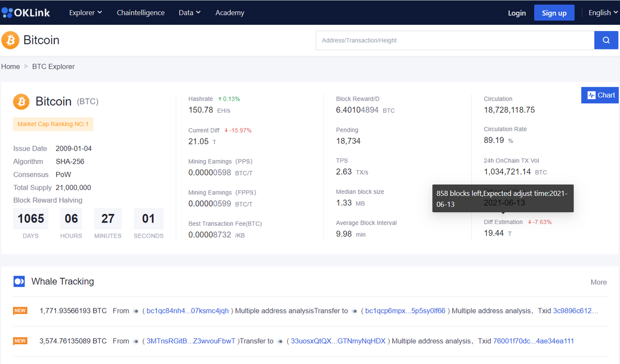Go to the Academy page
This screenshot has width=620, height=364.
click(x=230, y=12)
